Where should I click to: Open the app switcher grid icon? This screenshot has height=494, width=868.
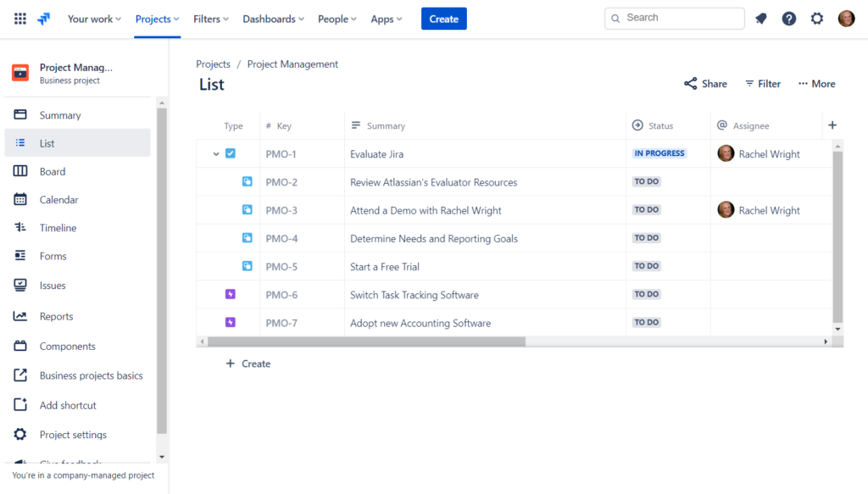point(20,19)
